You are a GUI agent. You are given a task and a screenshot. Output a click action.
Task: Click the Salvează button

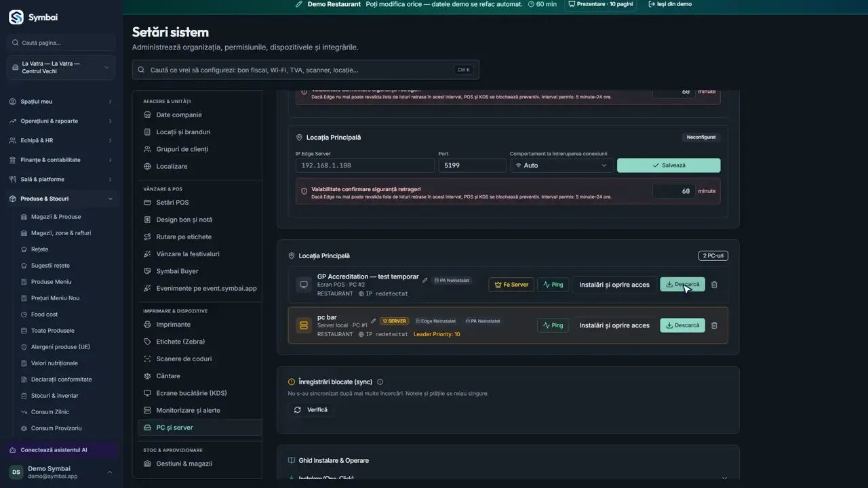tap(669, 165)
